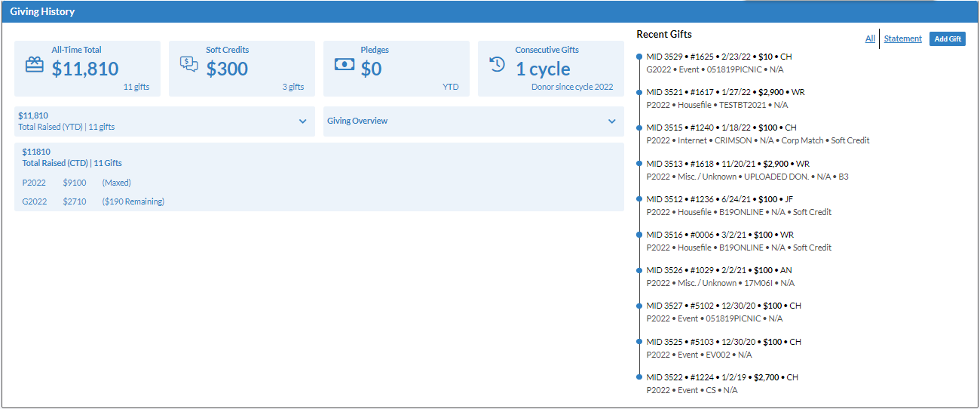This screenshot has height=409, width=980.
Task: Select timeline dot for MID 3516 gift
Action: 639,235
